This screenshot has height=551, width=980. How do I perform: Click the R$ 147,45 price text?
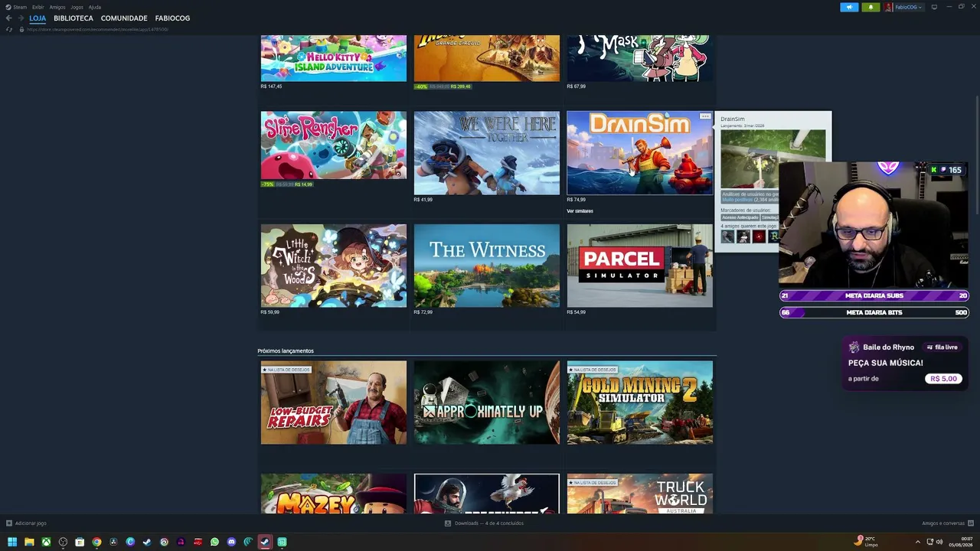click(271, 86)
